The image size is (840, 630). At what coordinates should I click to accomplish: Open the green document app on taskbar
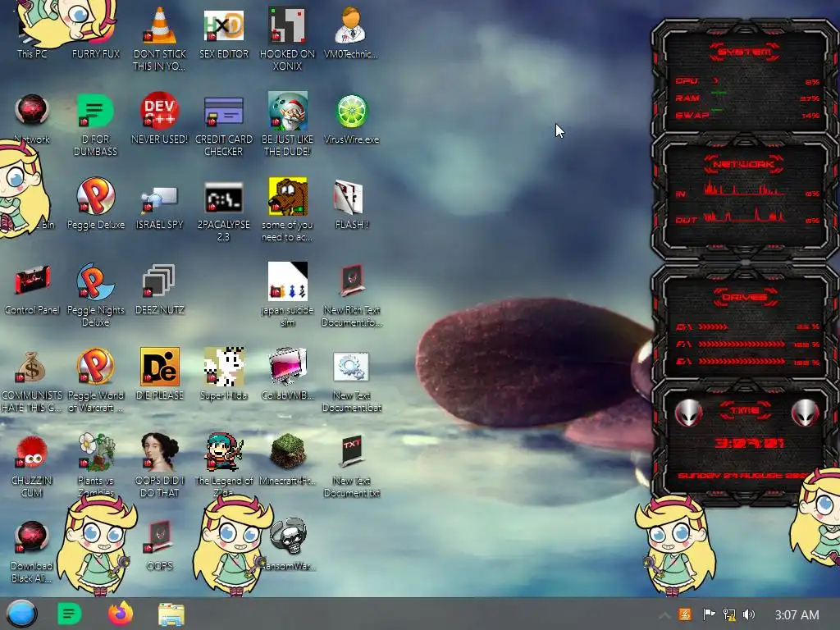pos(69,614)
